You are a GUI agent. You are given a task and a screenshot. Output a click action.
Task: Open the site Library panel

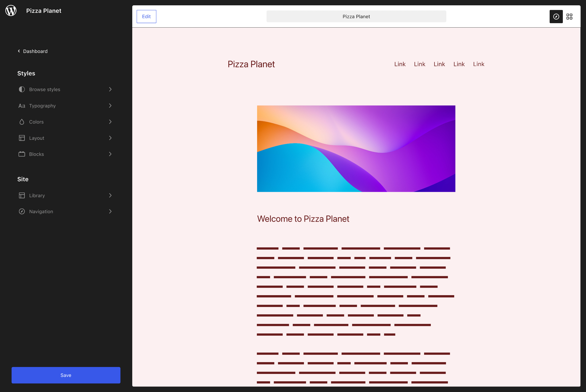tap(37, 195)
